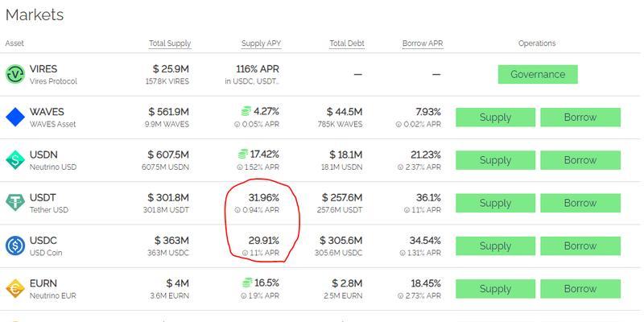Viewport: 644px width, 322px height.
Task: Click the USDC asset name
Action: click(43, 240)
